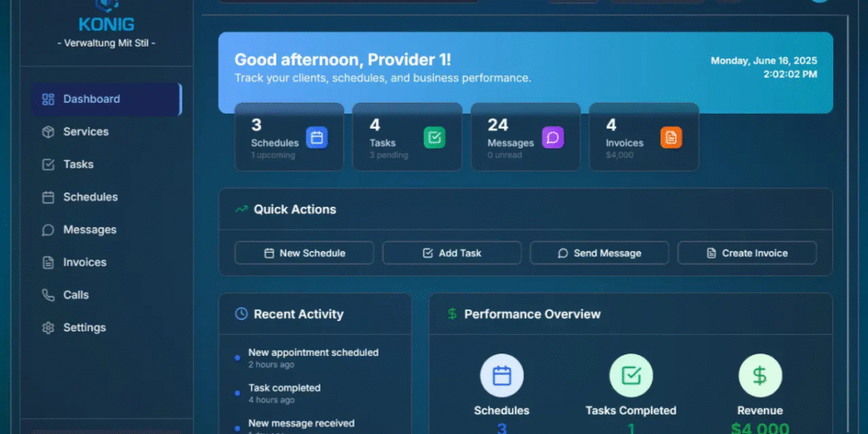The image size is (868, 434).
Task: Click the Send Message button
Action: point(599,253)
